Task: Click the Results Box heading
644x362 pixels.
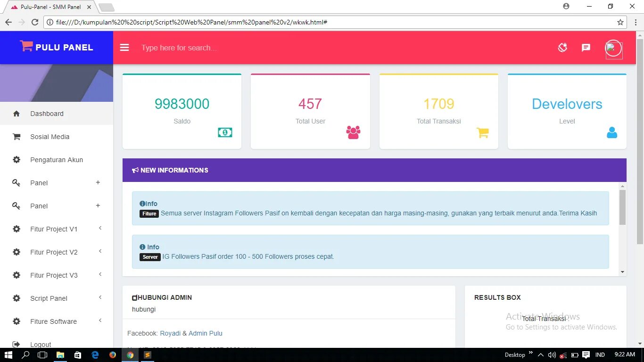Action: pos(497,297)
